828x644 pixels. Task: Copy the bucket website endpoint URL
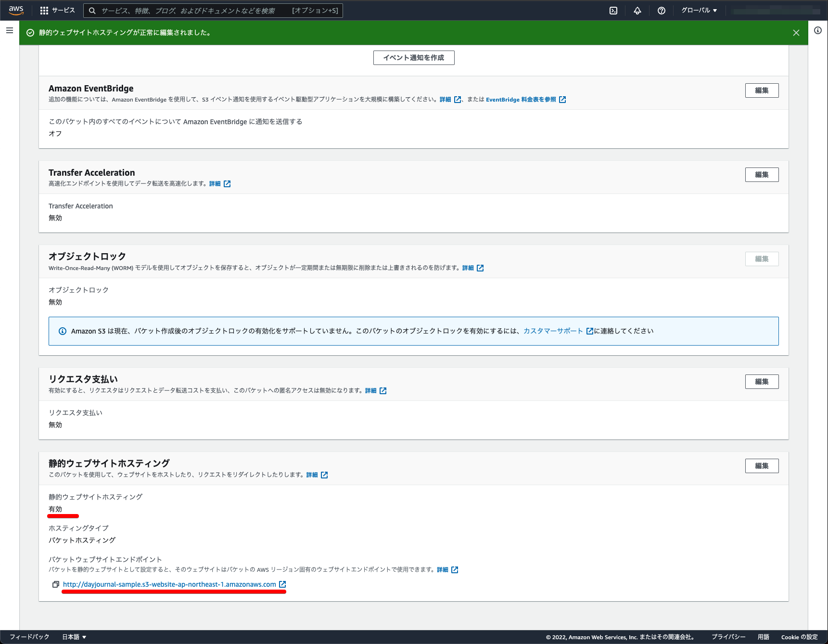point(56,584)
